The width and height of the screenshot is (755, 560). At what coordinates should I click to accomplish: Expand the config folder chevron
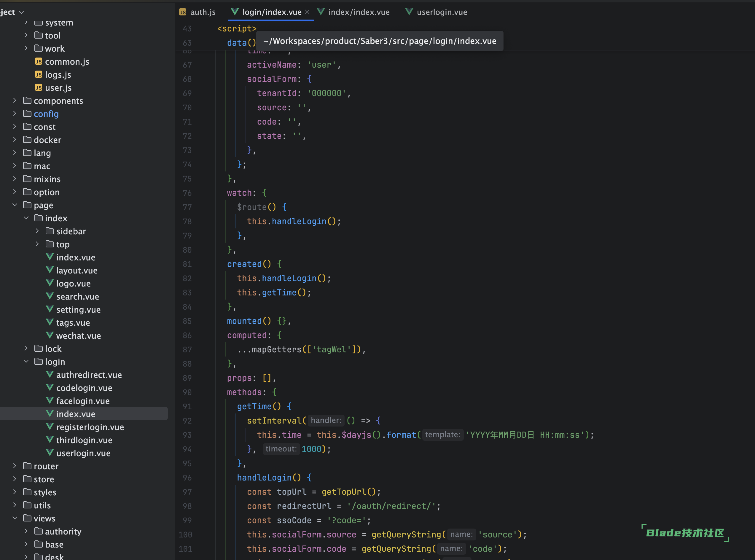point(15,114)
